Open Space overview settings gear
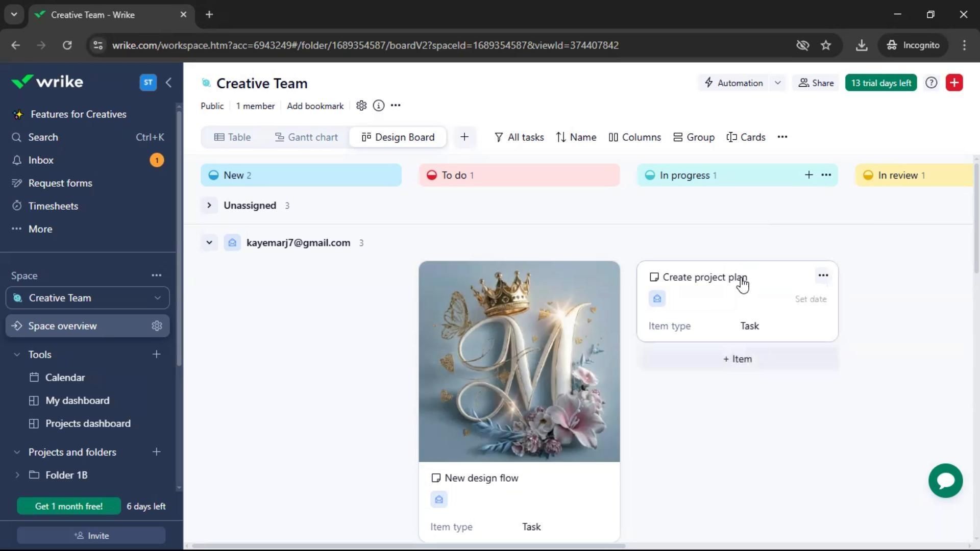 click(x=157, y=326)
